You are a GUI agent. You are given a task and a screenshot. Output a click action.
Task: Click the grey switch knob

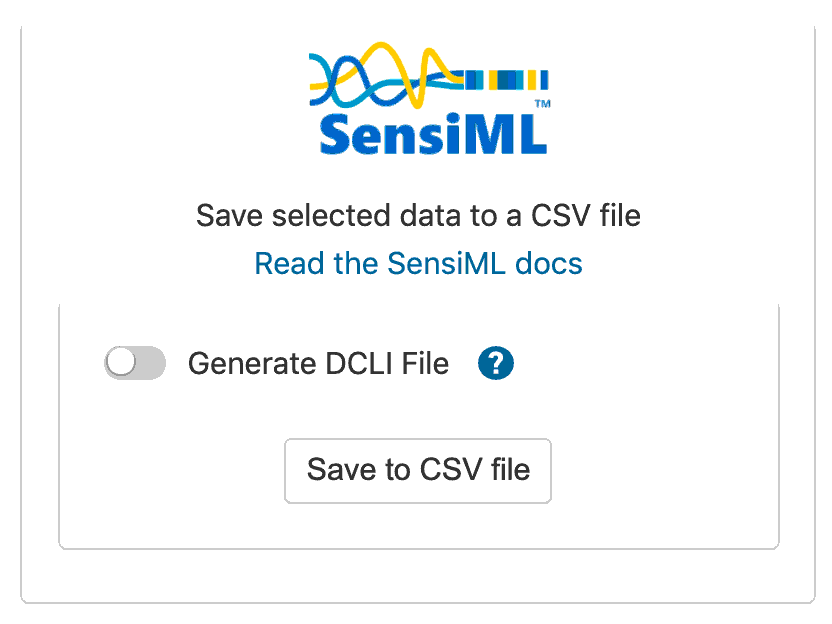pos(121,364)
